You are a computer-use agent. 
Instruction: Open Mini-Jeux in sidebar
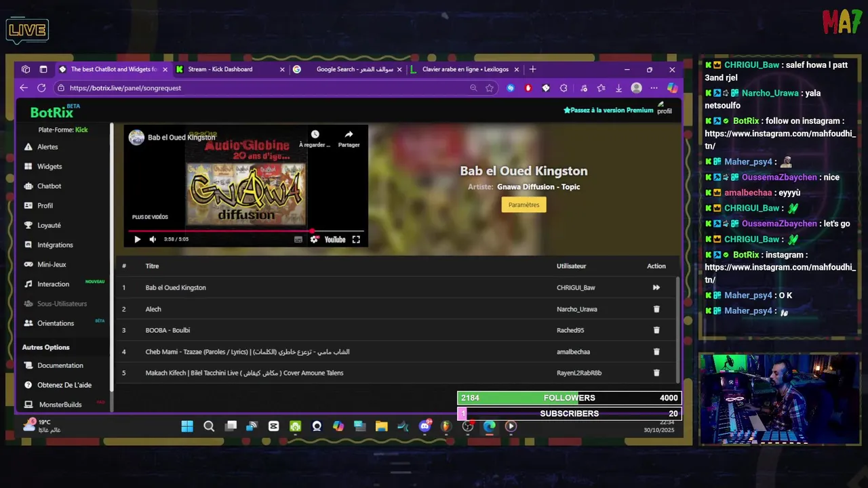[x=45, y=264]
